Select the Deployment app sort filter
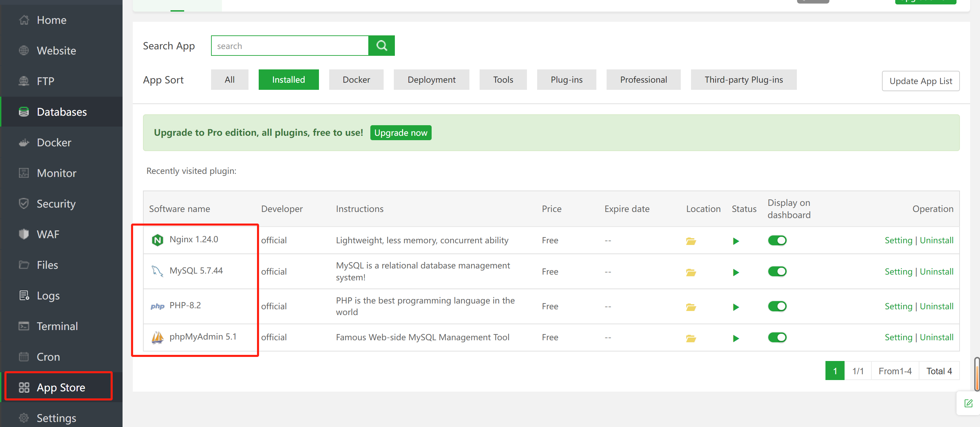This screenshot has height=427, width=980. pyautogui.click(x=431, y=80)
